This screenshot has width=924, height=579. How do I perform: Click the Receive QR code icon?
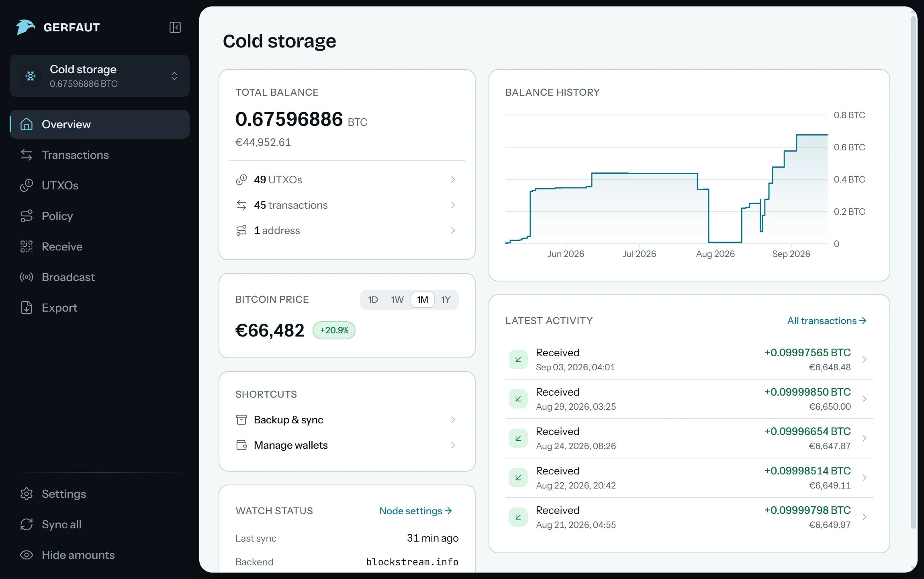(27, 246)
